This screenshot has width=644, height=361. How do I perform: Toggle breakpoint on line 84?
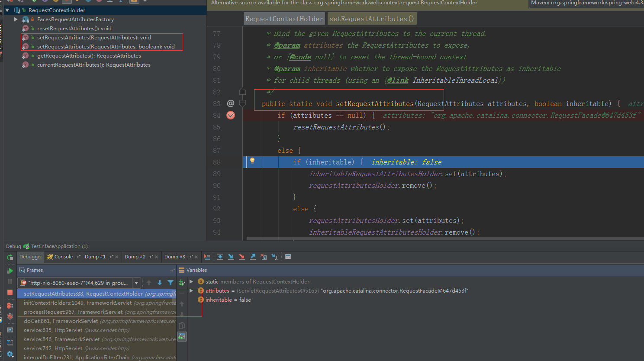[231, 115]
